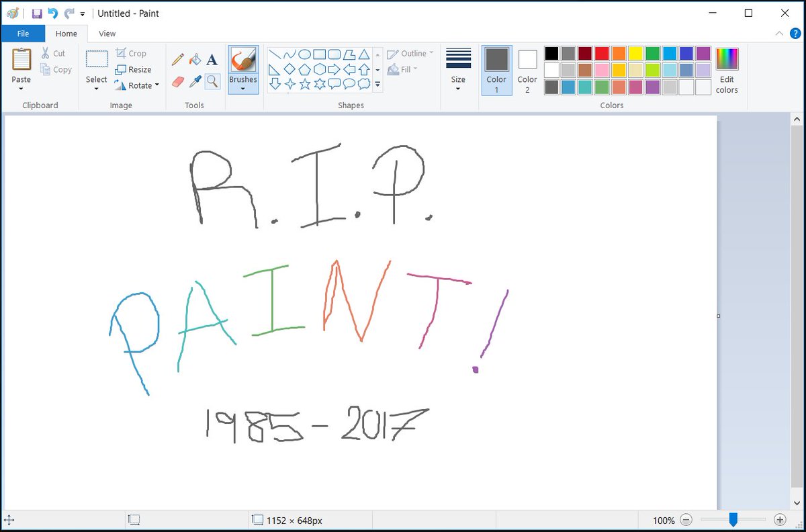Select the Fill with color tool

(x=195, y=59)
